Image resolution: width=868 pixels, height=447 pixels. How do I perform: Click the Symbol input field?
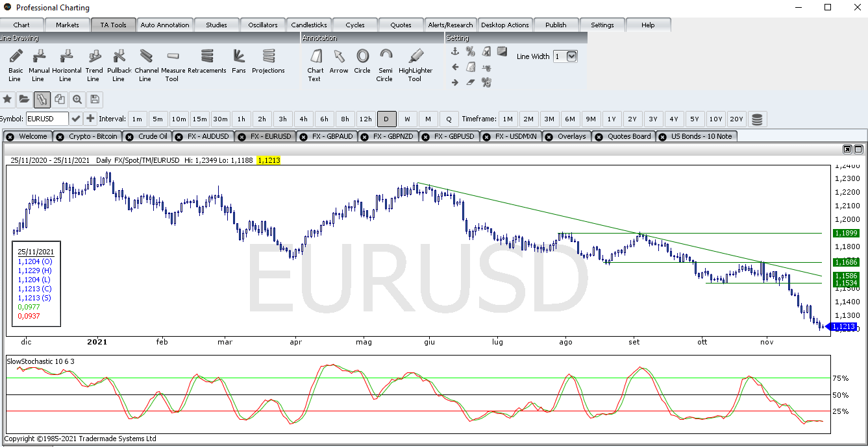[x=47, y=119]
